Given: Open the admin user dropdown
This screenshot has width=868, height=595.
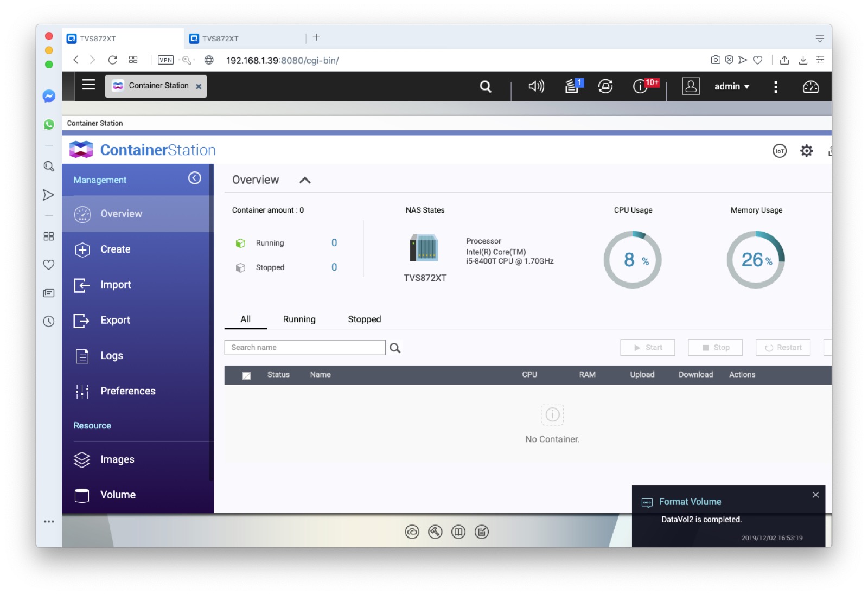Looking at the screenshot, I should point(731,87).
